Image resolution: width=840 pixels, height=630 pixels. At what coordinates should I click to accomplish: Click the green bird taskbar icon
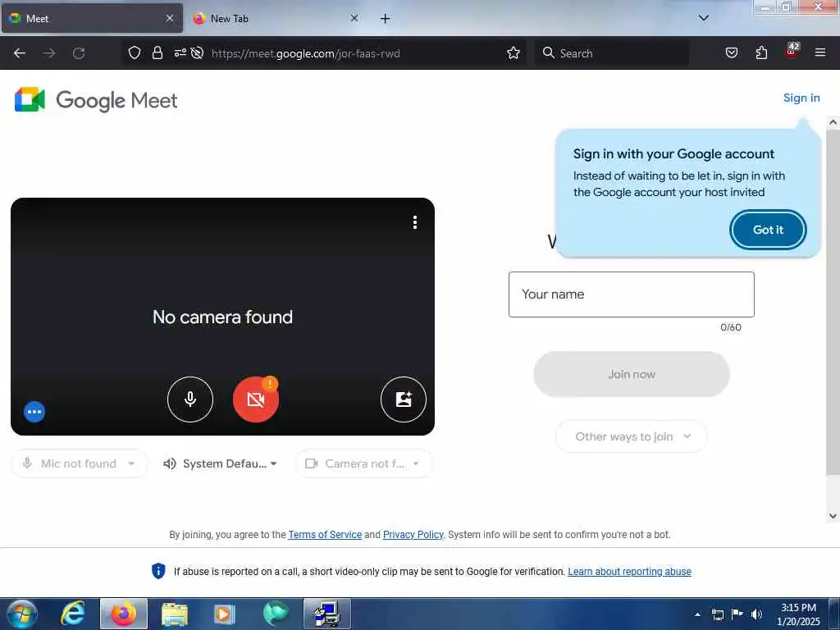click(x=276, y=614)
